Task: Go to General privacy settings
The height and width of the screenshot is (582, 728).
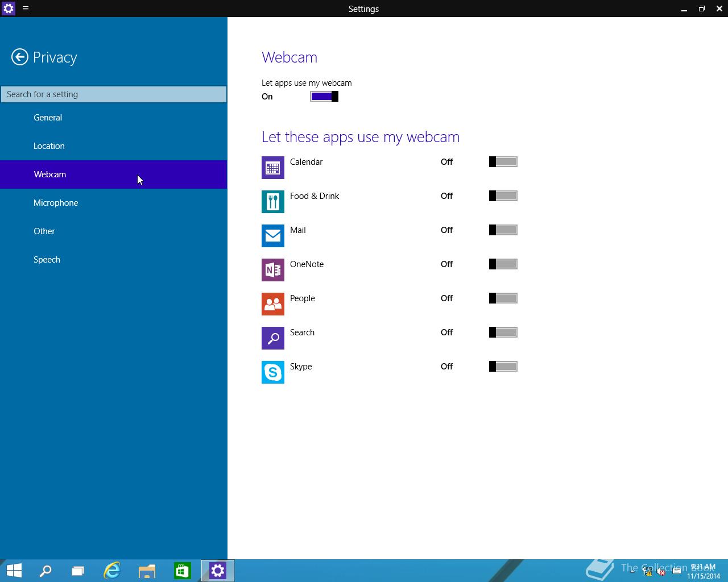Action: pyautogui.click(x=48, y=118)
